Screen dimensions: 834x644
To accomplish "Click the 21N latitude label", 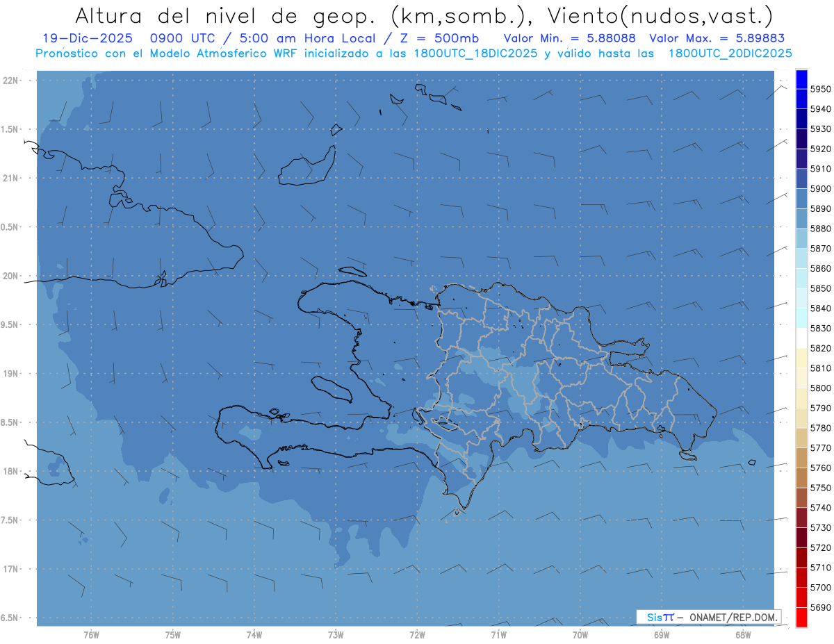I will (x=11, y=179).
